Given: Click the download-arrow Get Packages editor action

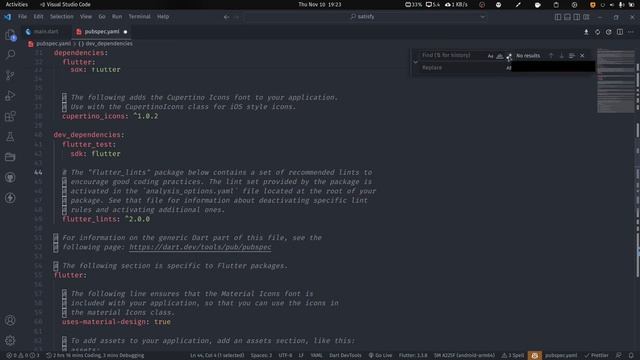Looking at the screenshot, I should (x=586, y=32).
